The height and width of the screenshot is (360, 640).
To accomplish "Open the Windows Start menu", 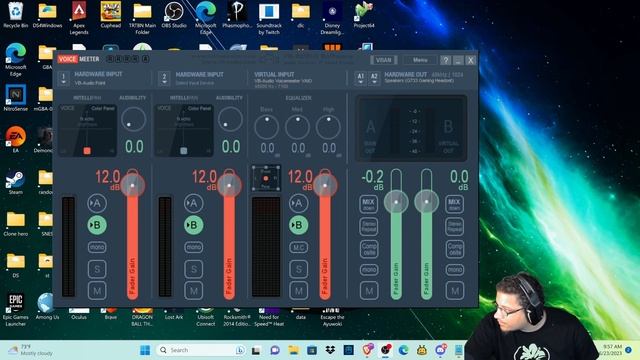I will [145, 350].
